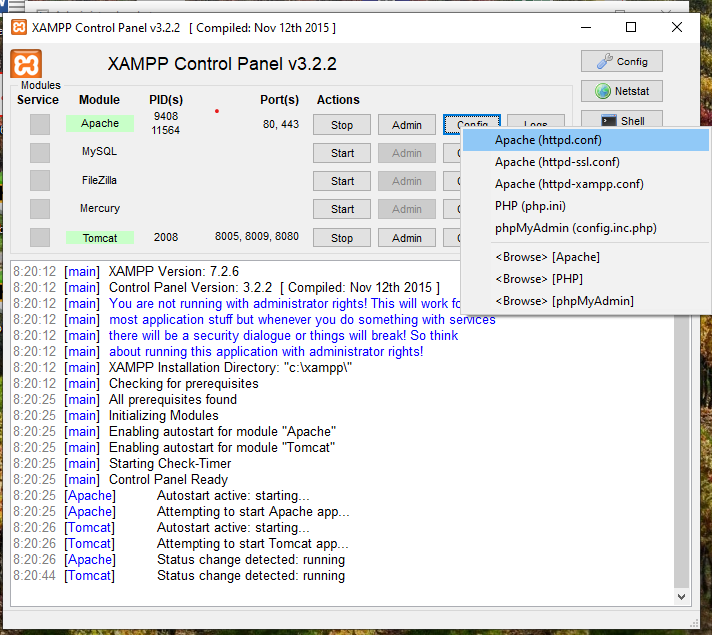This screenshot has width=712, height=635.
Task: Stop the Apache module
Action: click(342, 125)
